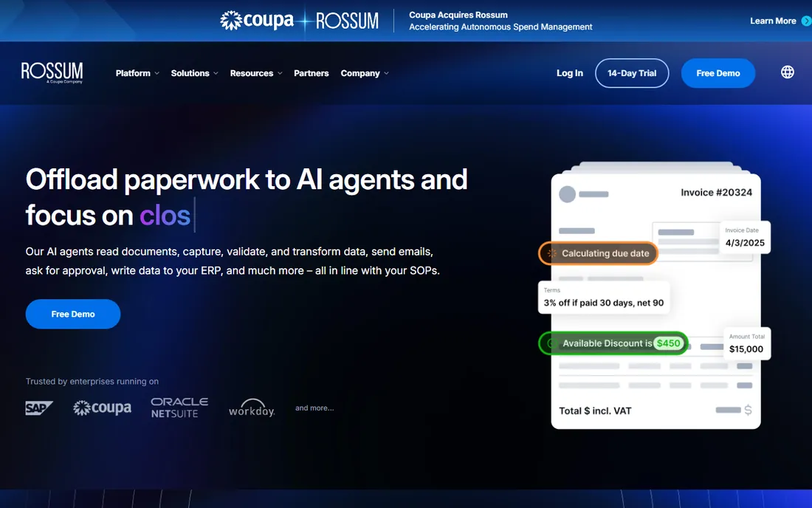
Task: Click the Rossum logo in navigation bar
Action: 52,72
